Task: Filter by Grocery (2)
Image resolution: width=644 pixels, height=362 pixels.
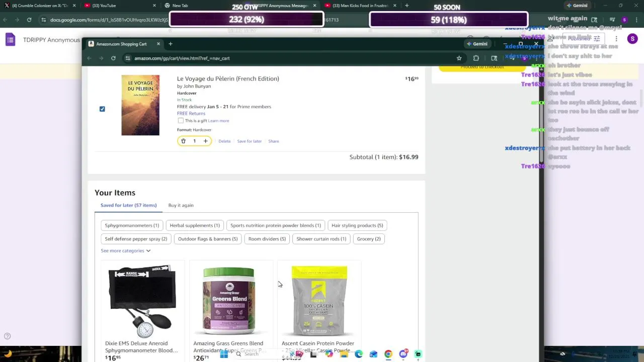Action: (x=369, y=239)
